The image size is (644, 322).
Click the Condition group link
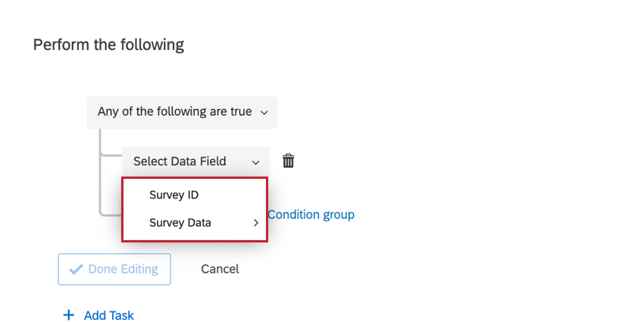[311, 215]
